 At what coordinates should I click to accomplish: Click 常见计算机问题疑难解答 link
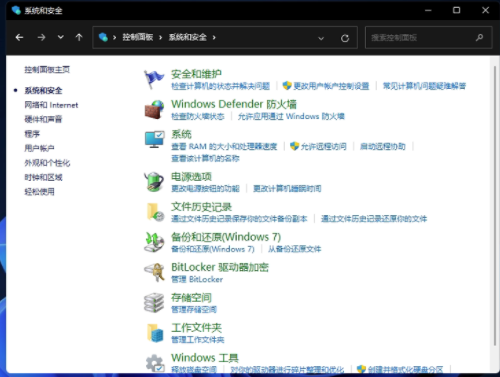[424, 86]
